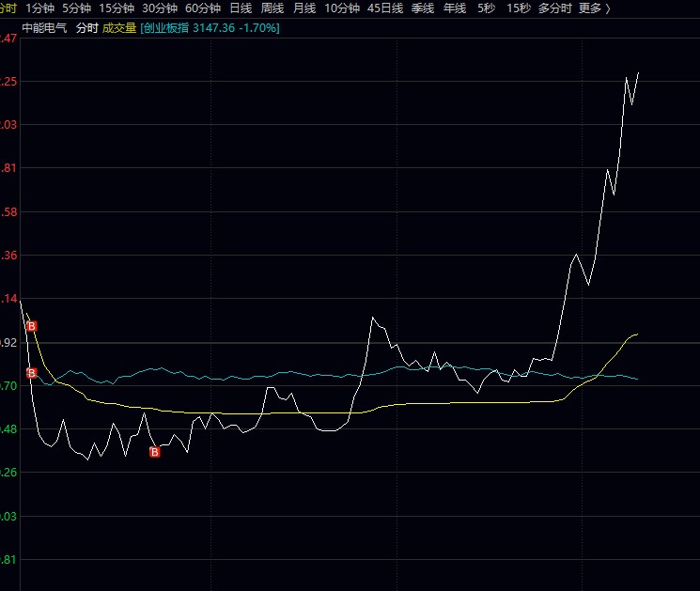Open the 年线 yearly chart

click(x=455, y=8)
